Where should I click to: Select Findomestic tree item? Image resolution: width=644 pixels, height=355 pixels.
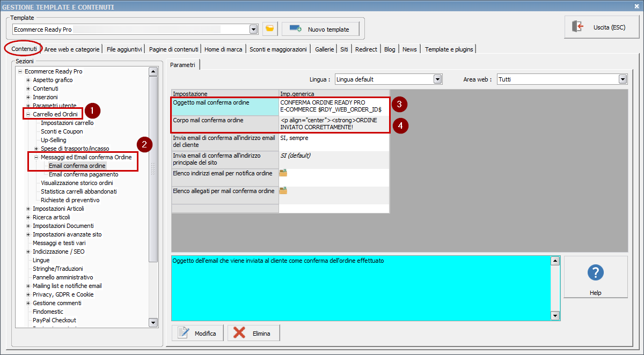coord(48,312)
